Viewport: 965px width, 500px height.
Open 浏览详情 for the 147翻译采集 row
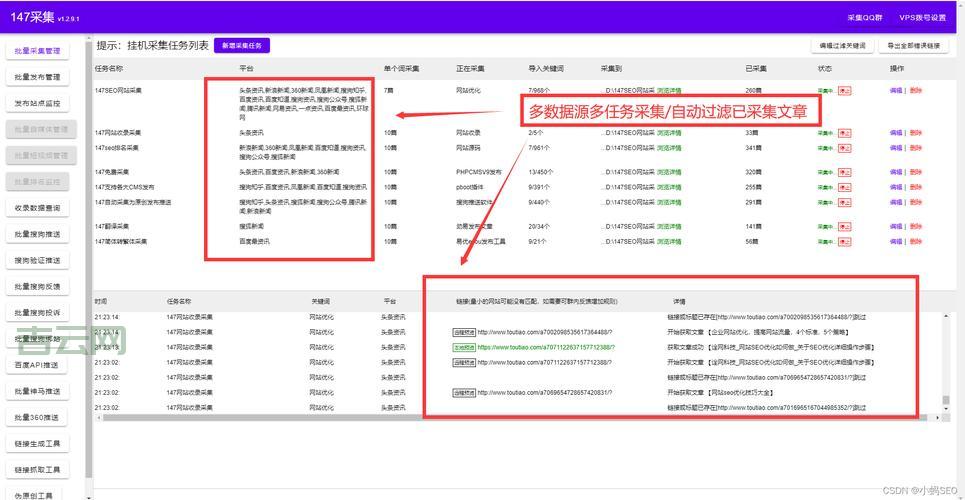coord(669,227)
